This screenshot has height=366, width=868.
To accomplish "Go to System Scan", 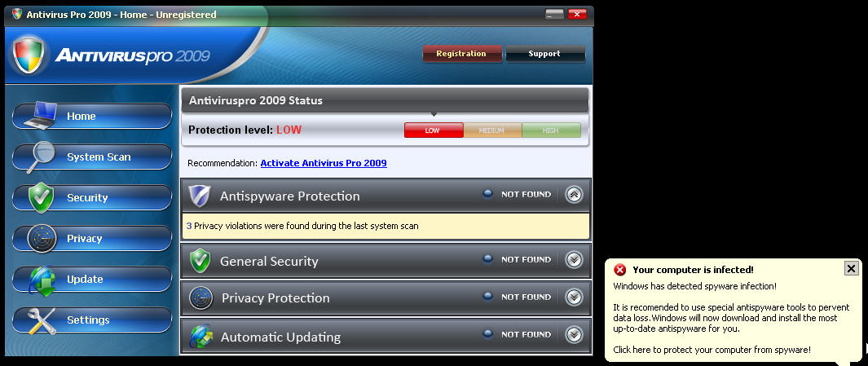I will (x=92, y=157).
